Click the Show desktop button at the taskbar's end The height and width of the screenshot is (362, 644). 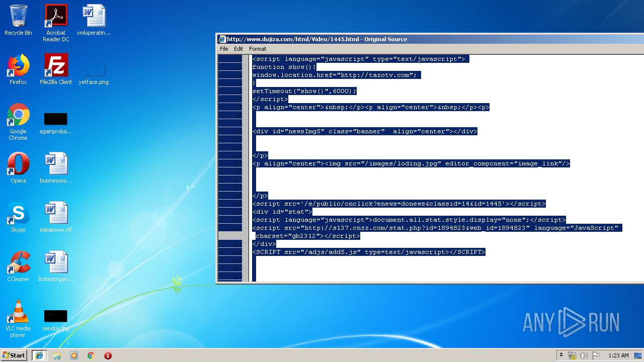click(638, 355)
